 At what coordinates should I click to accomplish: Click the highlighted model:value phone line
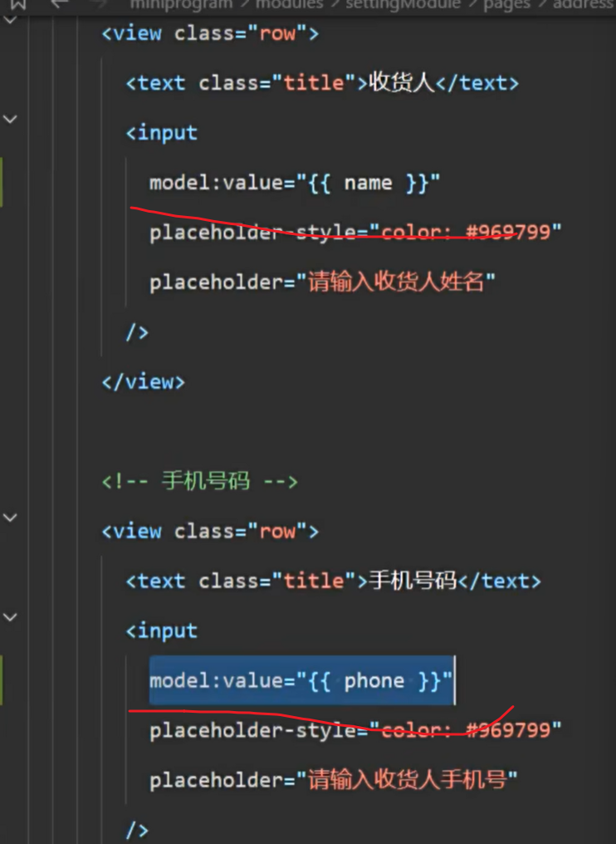(x=301, y=681)
